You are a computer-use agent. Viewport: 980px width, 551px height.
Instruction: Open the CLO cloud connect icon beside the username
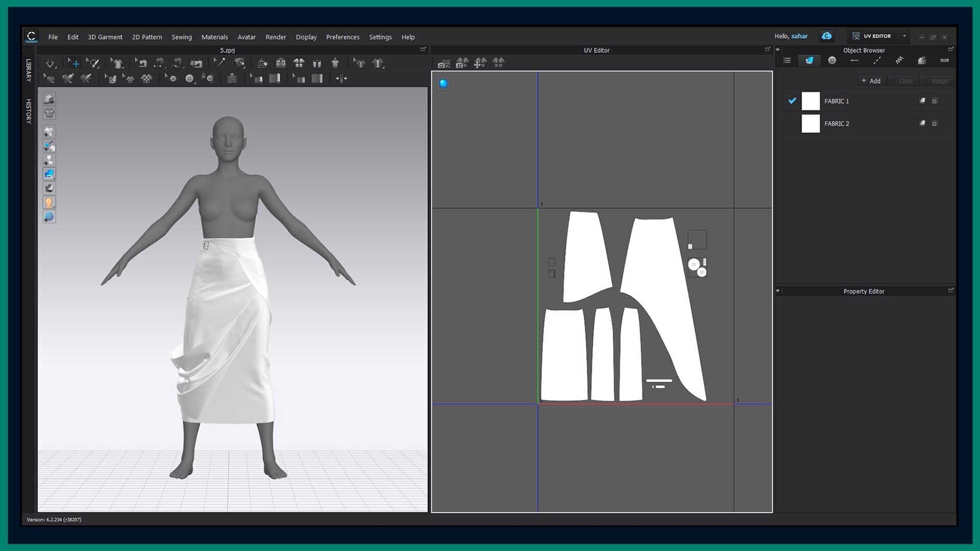point(826,36)
